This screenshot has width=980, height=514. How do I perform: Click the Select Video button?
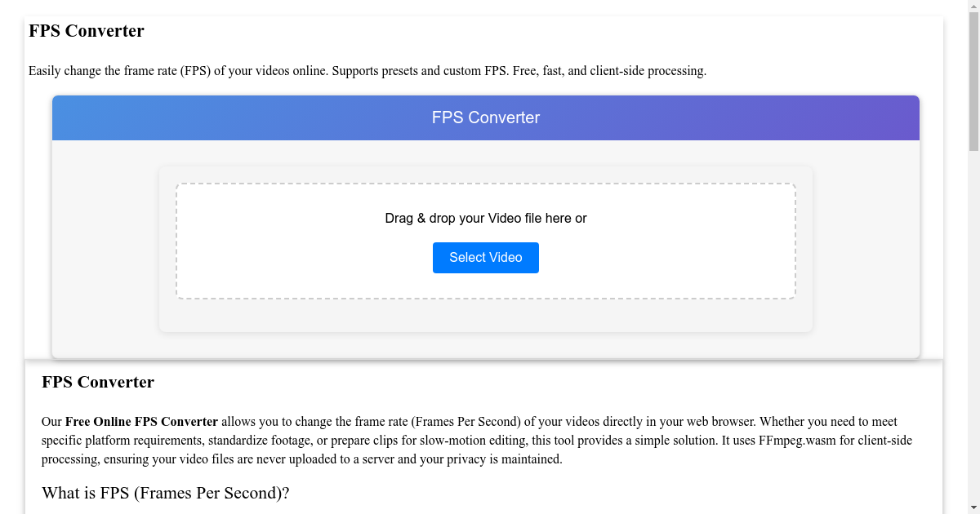click(x=485, y=257)
